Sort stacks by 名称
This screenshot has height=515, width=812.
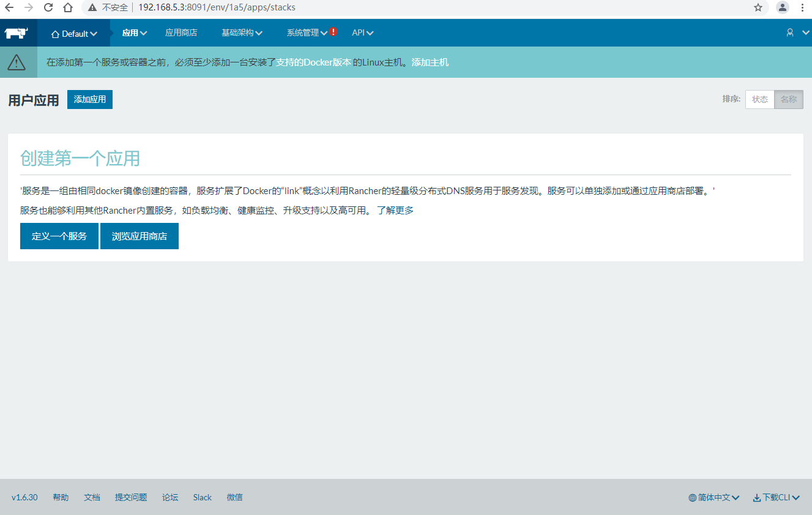(789, 99)
